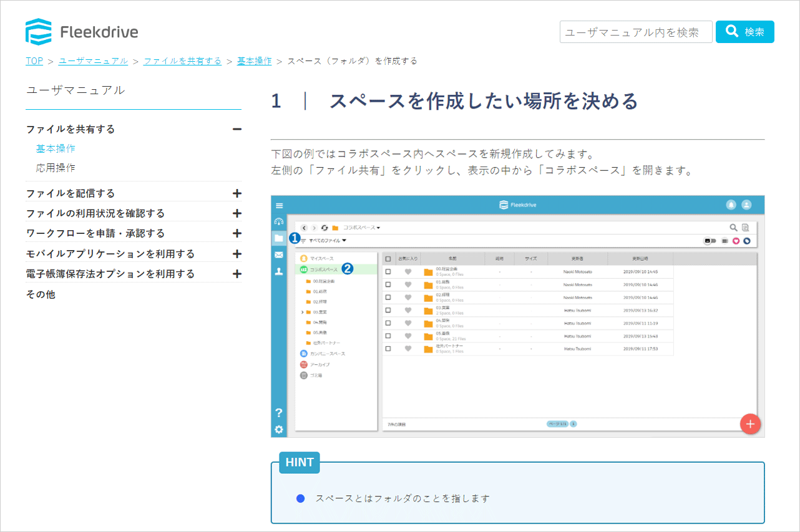The height and width of the screenshot is (532, 800).
Task: Expand the 03 folder chevron in app tree
Action: 302,311
